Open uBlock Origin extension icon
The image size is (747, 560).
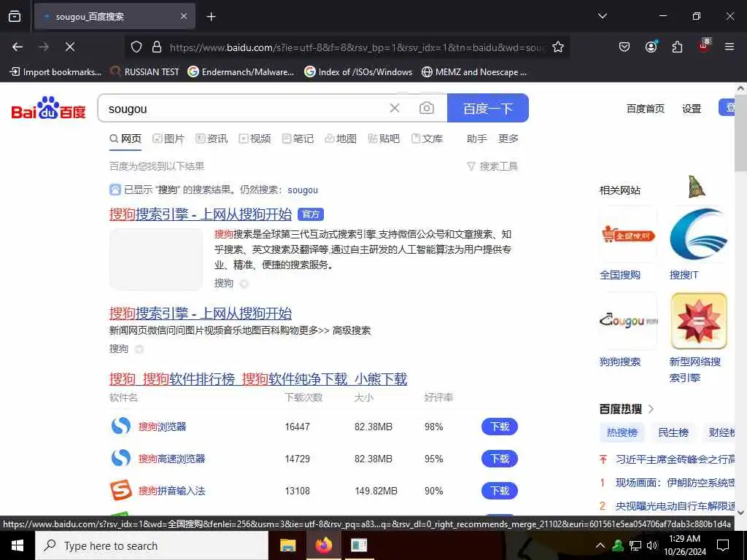pyautogui.click(x=704, y=46)
